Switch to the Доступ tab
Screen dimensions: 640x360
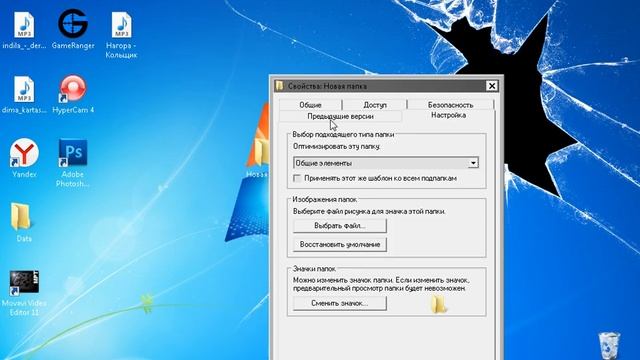coord(375,105)
